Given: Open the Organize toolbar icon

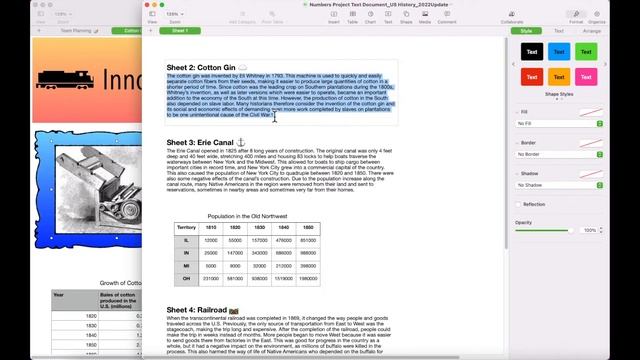Looking at the screenshot, I should (597, 14).
